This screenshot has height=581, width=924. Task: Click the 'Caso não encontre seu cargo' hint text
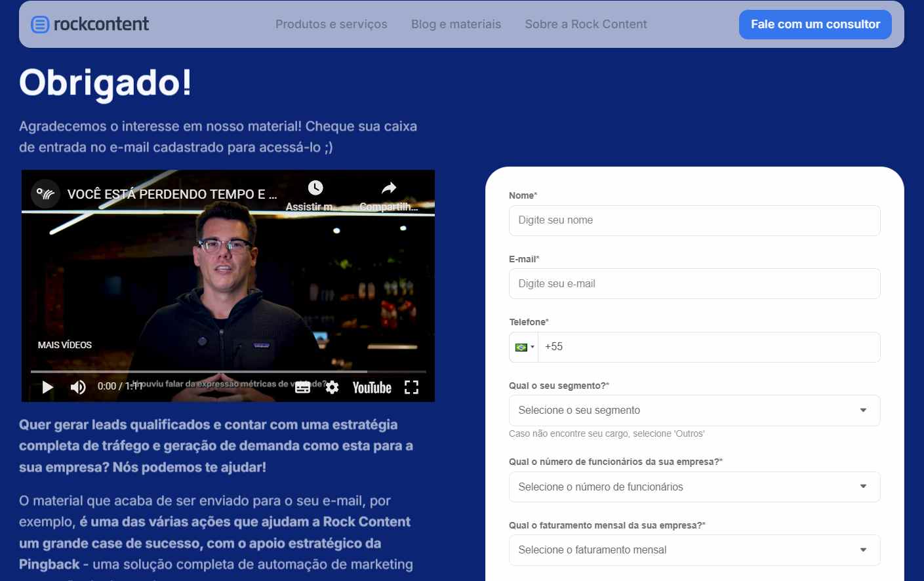coord(607,433)
